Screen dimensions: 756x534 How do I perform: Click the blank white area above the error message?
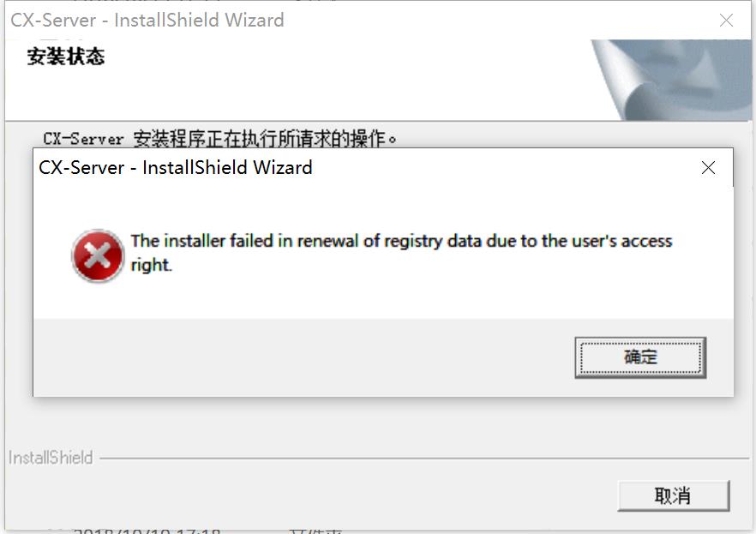(383, 205)
